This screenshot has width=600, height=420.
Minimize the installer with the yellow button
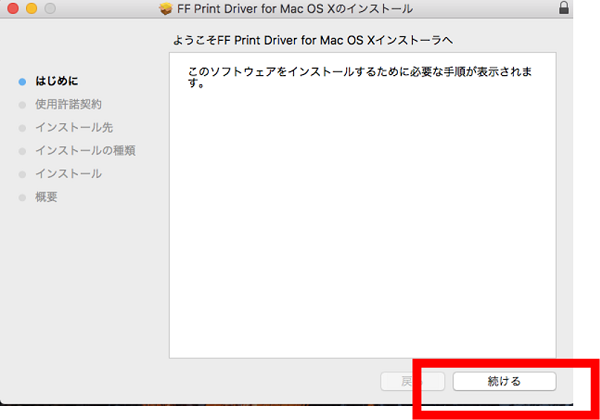29,9
